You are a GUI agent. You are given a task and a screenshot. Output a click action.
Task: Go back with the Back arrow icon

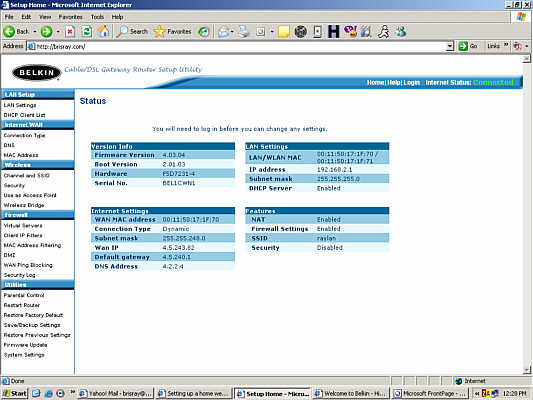click(x=9, y=32)
